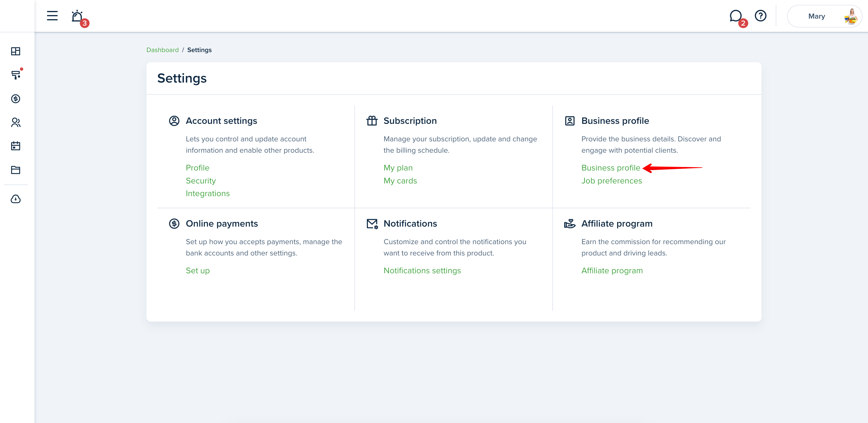Click the Notifications heading
868x423 pixels.
click(x=410, y=223)
